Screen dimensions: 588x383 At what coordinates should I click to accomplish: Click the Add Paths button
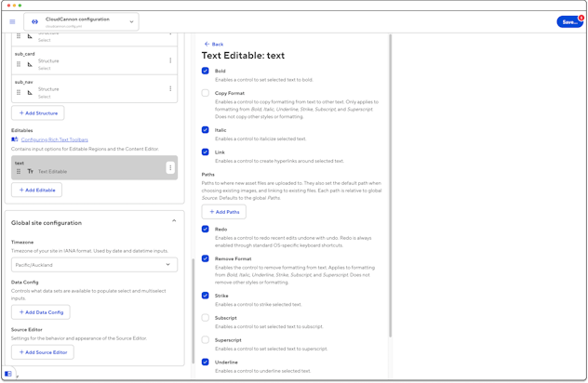point(224,212)
